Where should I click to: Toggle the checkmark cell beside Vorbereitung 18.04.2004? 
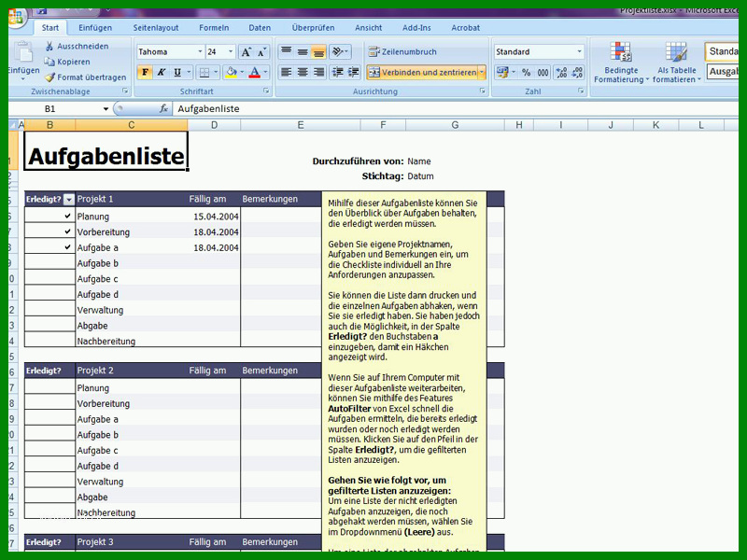pos(50,231)
